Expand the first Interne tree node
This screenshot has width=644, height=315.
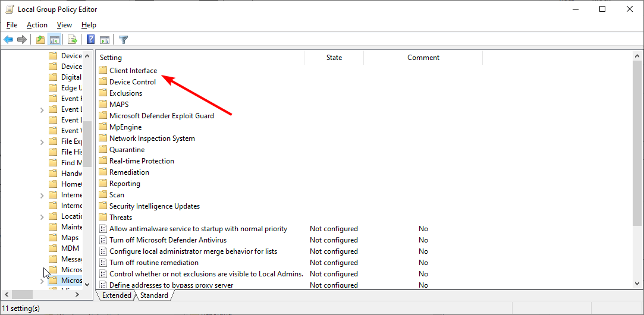(x=42, y=196)
